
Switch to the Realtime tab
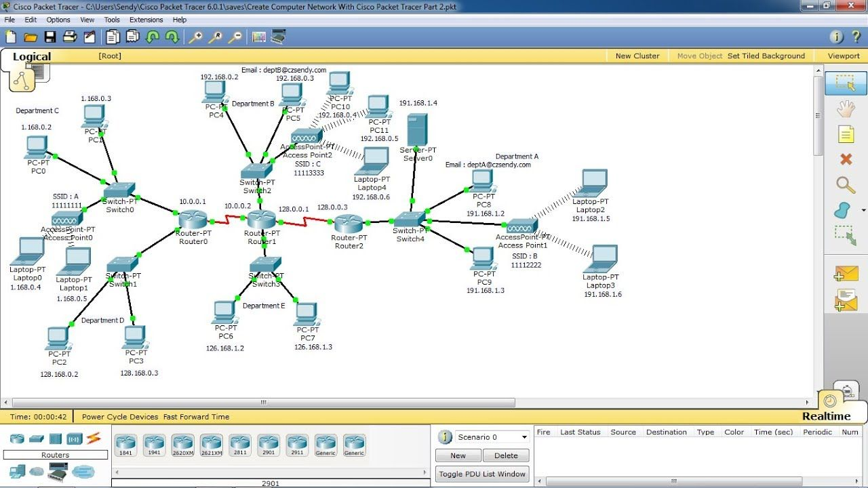coord(826,415)
